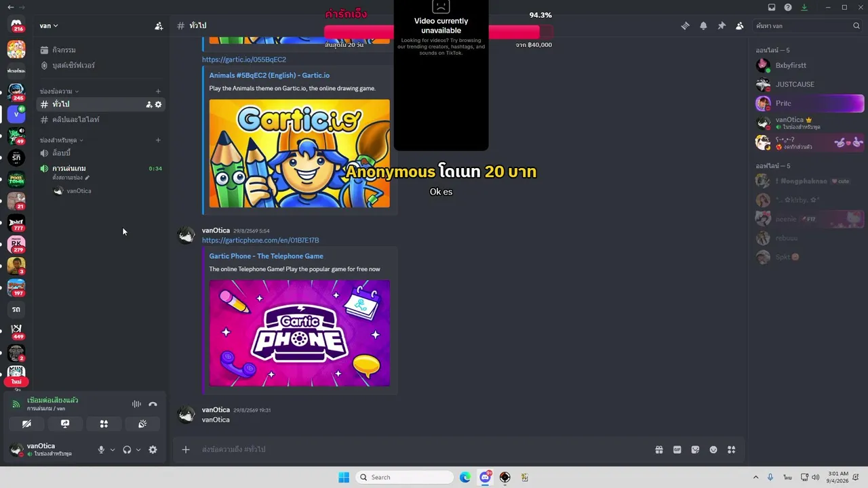Attach a file with plus button

pos(186,449)
